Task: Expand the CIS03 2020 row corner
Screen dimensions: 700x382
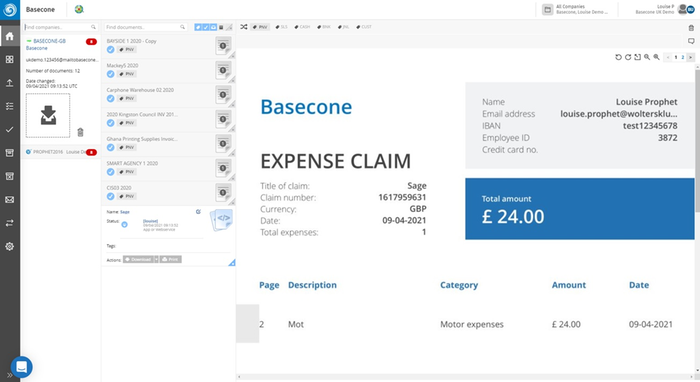Action: (232, 203)
